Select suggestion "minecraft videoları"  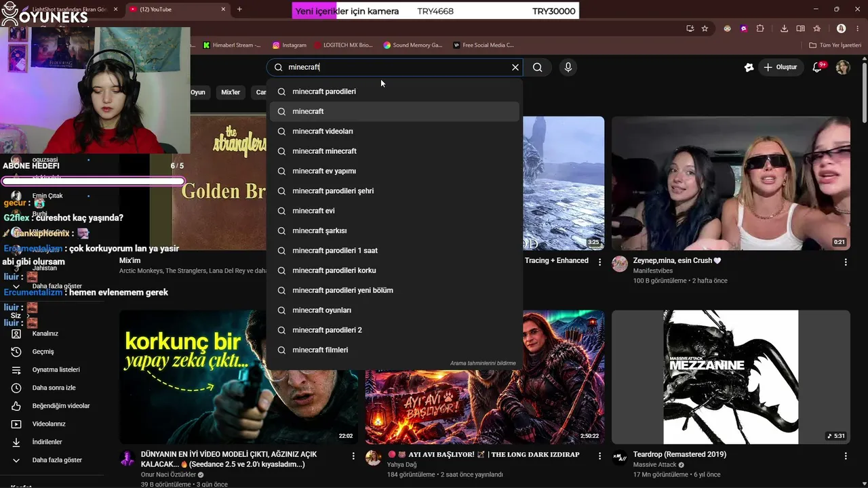(x=395, y=131)
